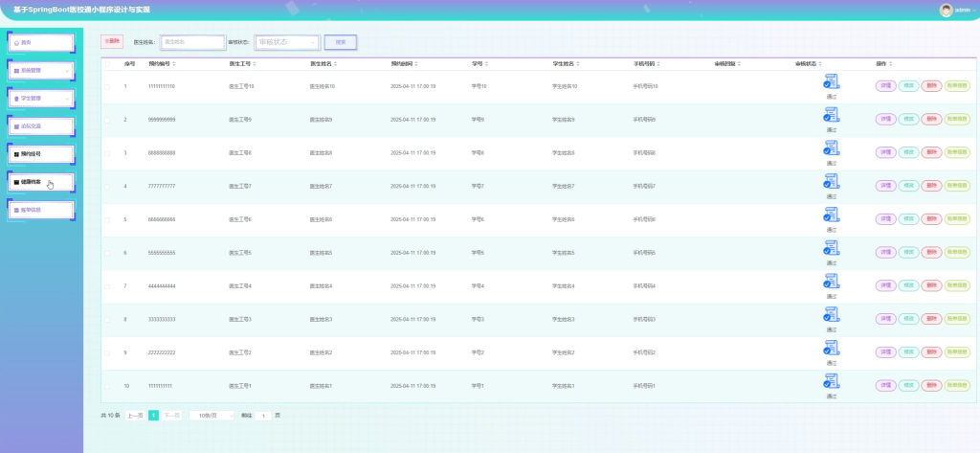
Task: Sort by 医生姓名 column sort arrows
Action: coord(336,64)
